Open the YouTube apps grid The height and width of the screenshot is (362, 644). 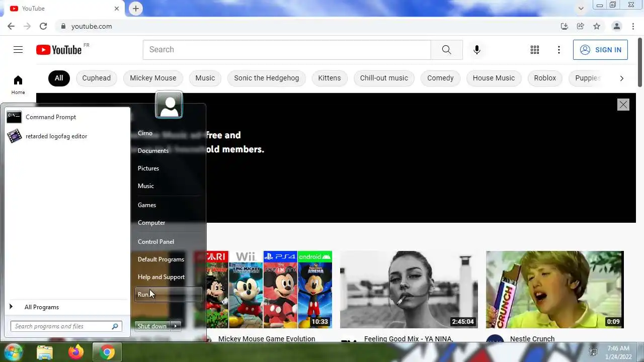point(535,50)
